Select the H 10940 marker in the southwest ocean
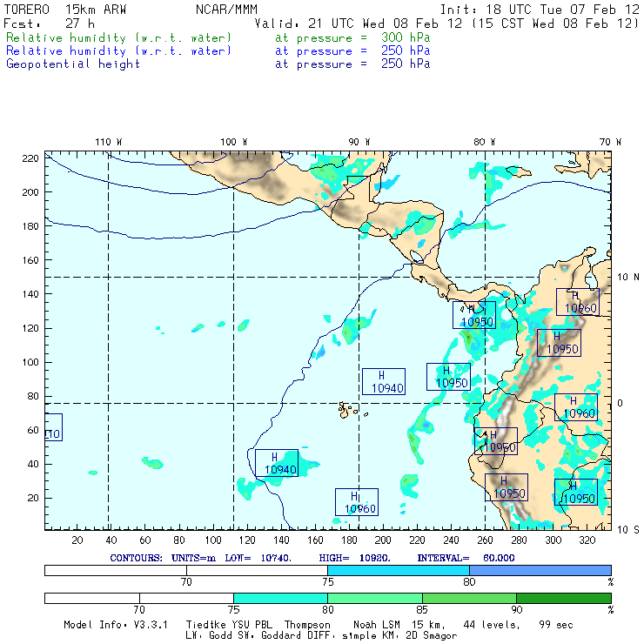 pyautogui.click(x=277, y=463)
